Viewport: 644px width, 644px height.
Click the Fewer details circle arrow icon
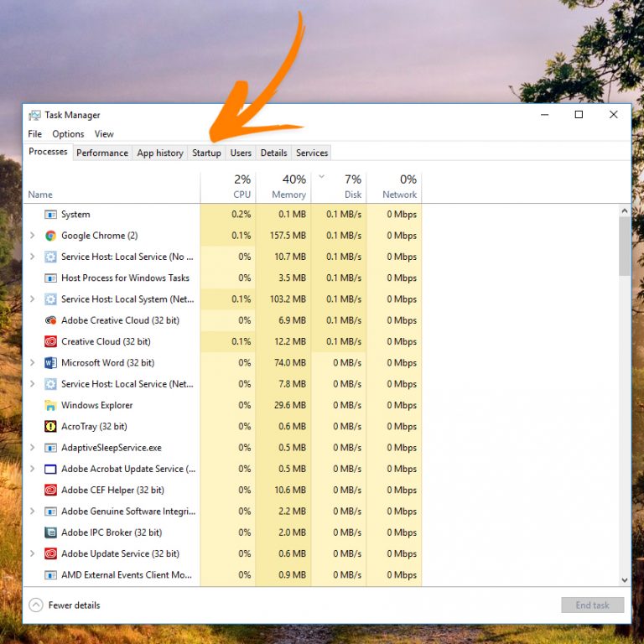pyautogui.click(x=36, y=605)
